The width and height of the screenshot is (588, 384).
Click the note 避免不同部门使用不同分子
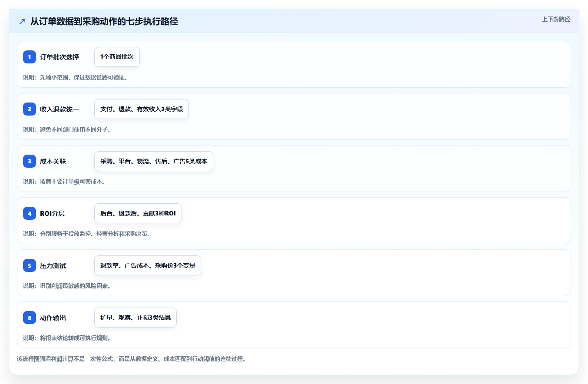point(67,129)
